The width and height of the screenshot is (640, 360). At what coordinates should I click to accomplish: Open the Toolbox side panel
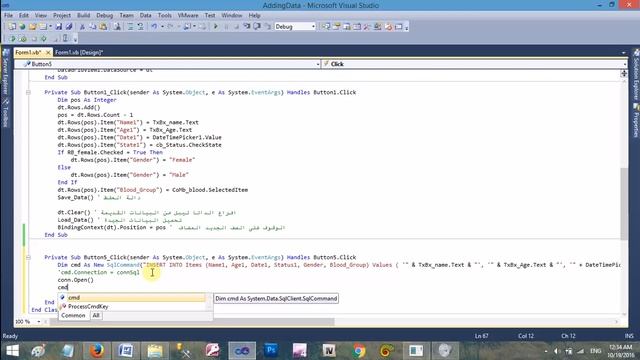6,113
